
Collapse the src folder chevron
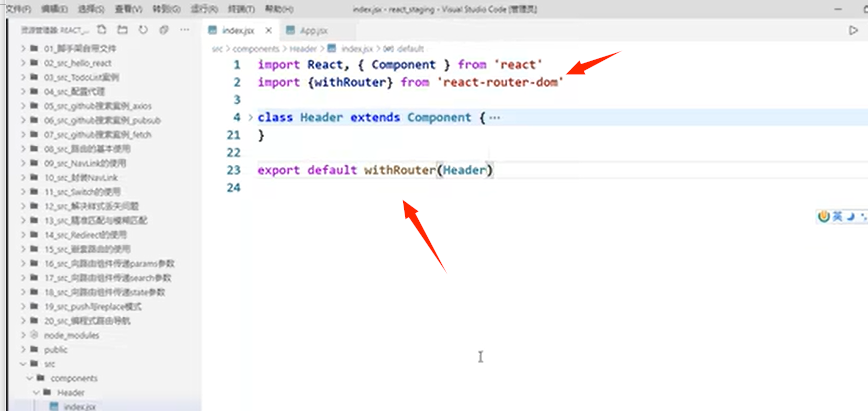[23, 364]
